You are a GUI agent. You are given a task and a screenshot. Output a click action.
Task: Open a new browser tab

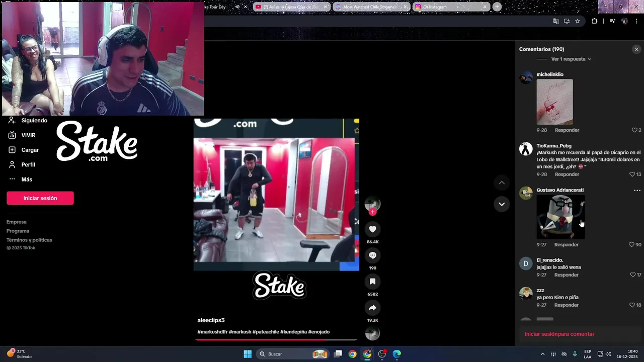pyautogui.click(x=497, y=7)
